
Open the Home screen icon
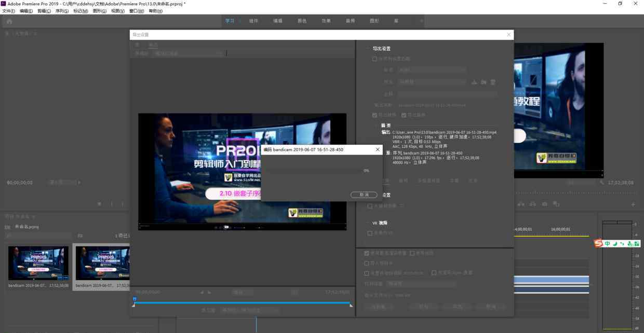pos(9,21)
